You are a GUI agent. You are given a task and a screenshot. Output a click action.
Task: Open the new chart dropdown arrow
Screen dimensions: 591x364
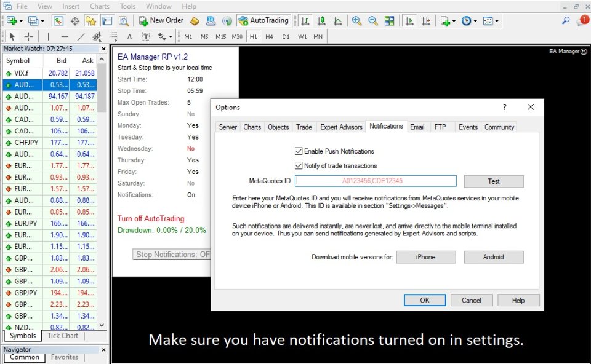[x=21, y=21]
